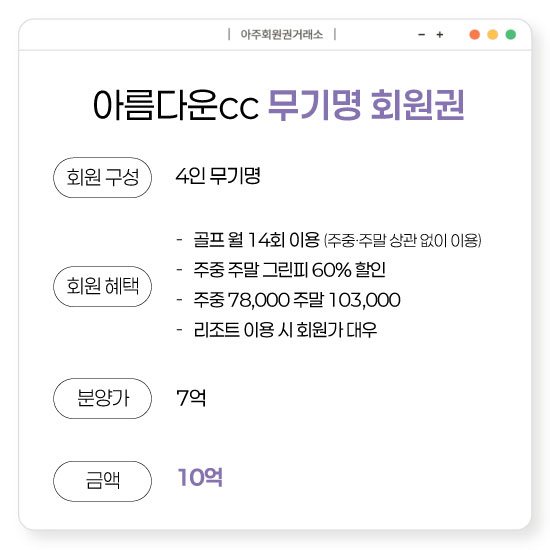Click the 리조트 이용 시 회원가 대우 line
Viewport: 550px width, 550px height.
(285, 330)
